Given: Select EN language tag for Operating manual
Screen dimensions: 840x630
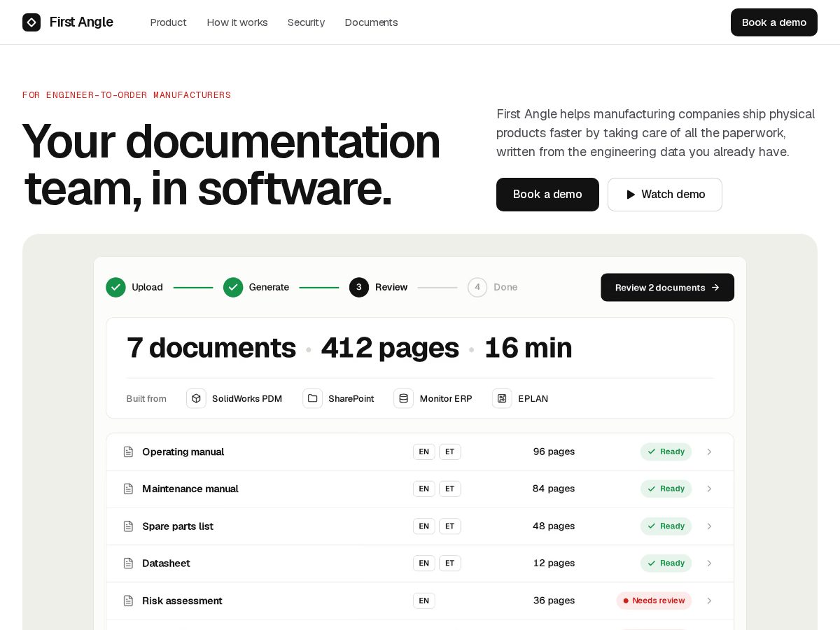Looking at the screenshot, I should [x=424, y=451].
